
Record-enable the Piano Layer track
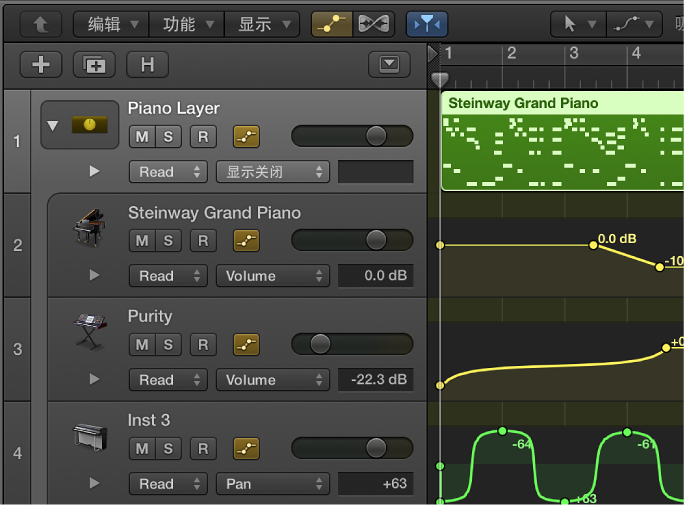point(203,137)
